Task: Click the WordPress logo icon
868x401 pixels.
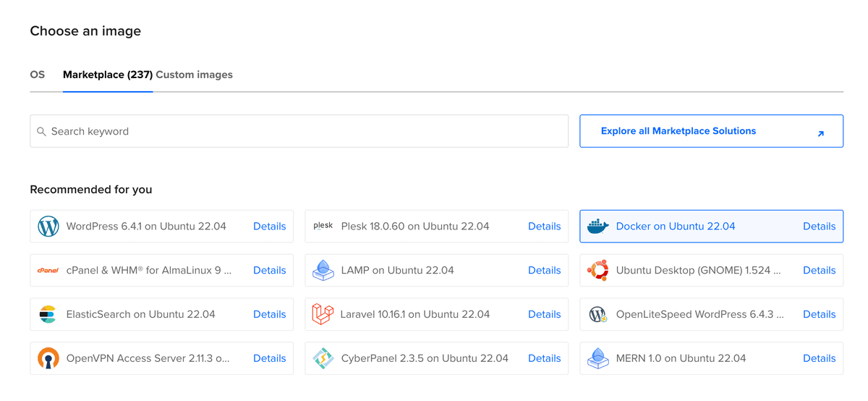Action: [48, 227]
